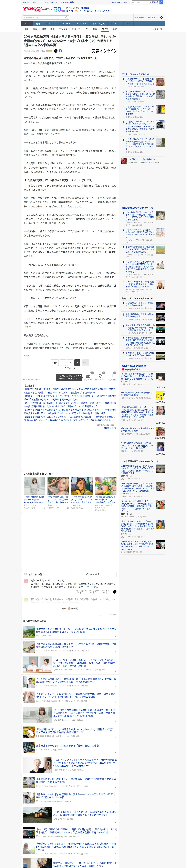186x868 pixels.
Task: Go to page 1 of the article
Action: (x=63, y=363)
